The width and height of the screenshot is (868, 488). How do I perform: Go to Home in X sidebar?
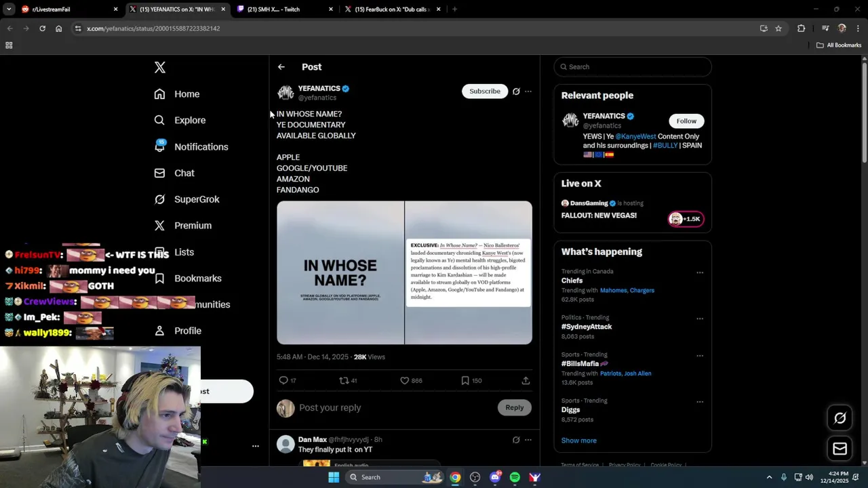(x=177, y=94)
